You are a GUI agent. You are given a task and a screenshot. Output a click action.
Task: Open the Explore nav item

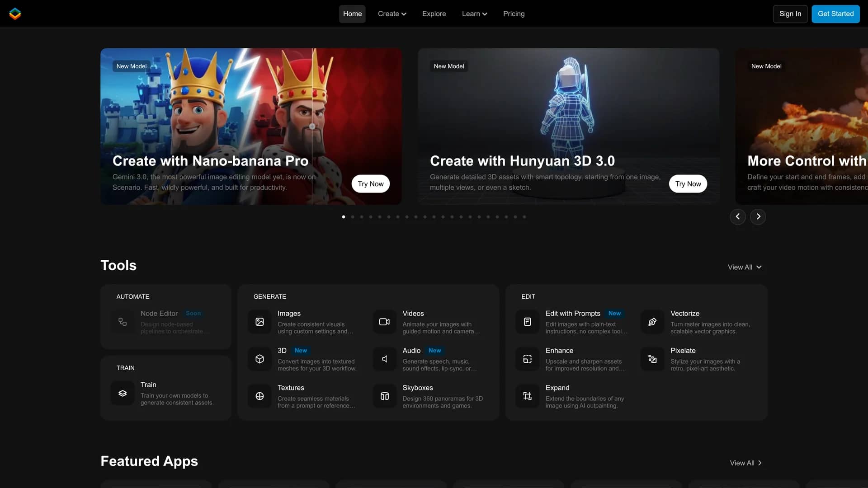pyautogui.click(x=434, y=14)
